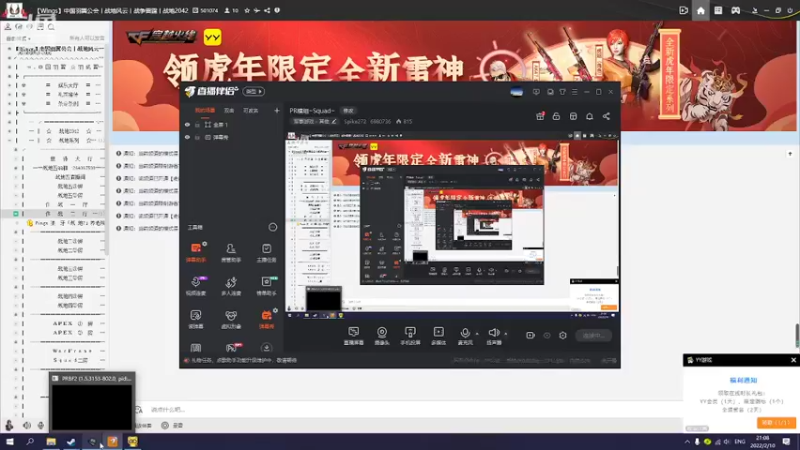Select the 全屏 1 source row
Screen dimensions: 800x450
(232, 124)
